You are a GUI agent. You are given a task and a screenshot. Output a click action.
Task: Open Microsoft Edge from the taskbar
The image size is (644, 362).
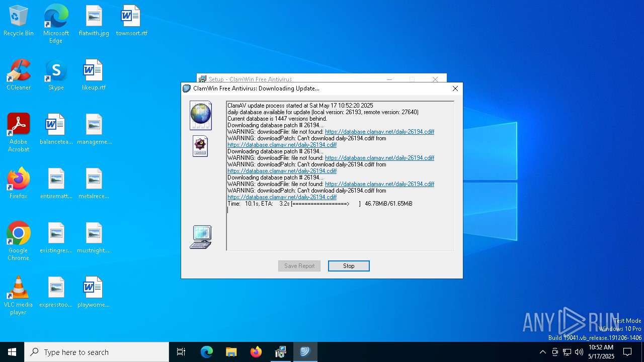pyautogui.click(x=207, y=352)
